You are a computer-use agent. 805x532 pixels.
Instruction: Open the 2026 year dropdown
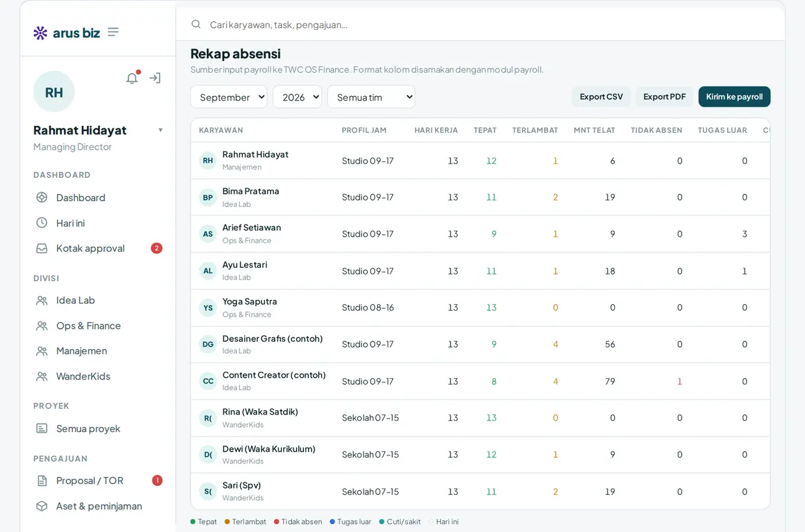297,97
